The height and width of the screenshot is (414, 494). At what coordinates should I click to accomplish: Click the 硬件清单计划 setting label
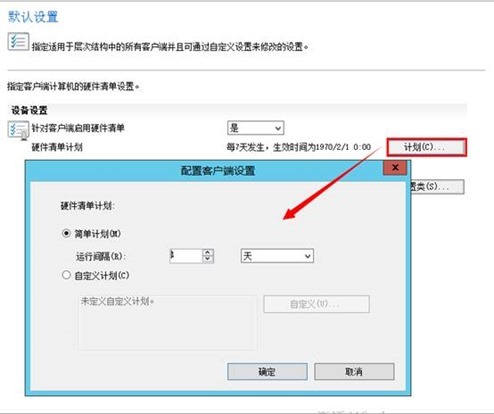pos(57,147)
